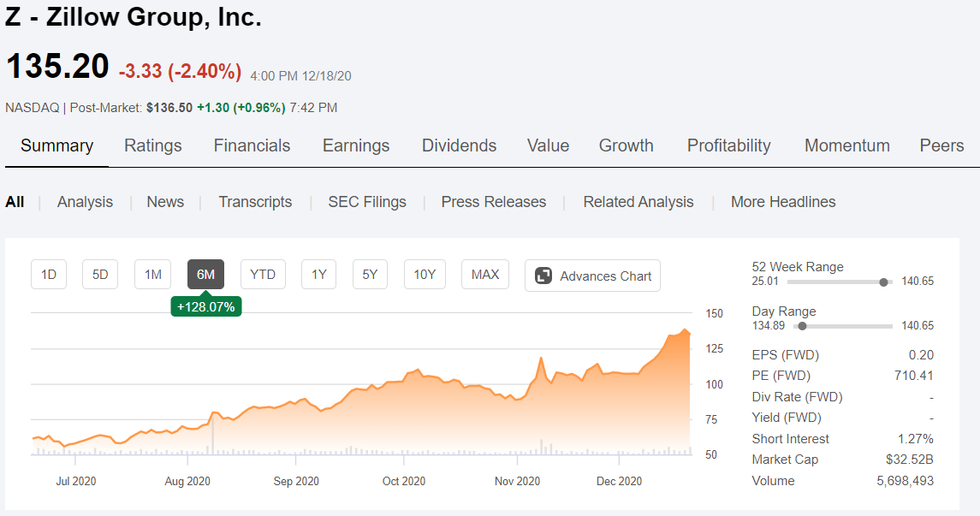
Task: Select the 1D chart range
Action: coord(49,274)
